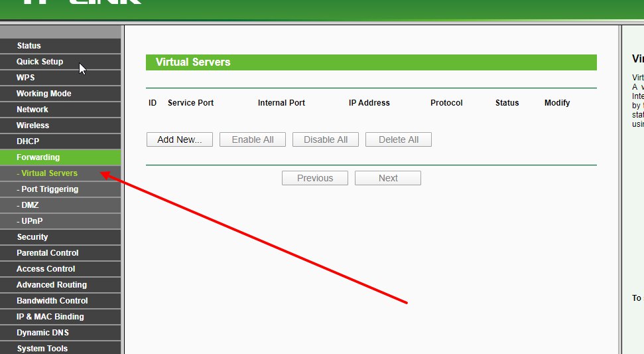Open Quick Setup in the sidebar
Viewport: 644px width, 354px height.
click(x=60, y=62)
